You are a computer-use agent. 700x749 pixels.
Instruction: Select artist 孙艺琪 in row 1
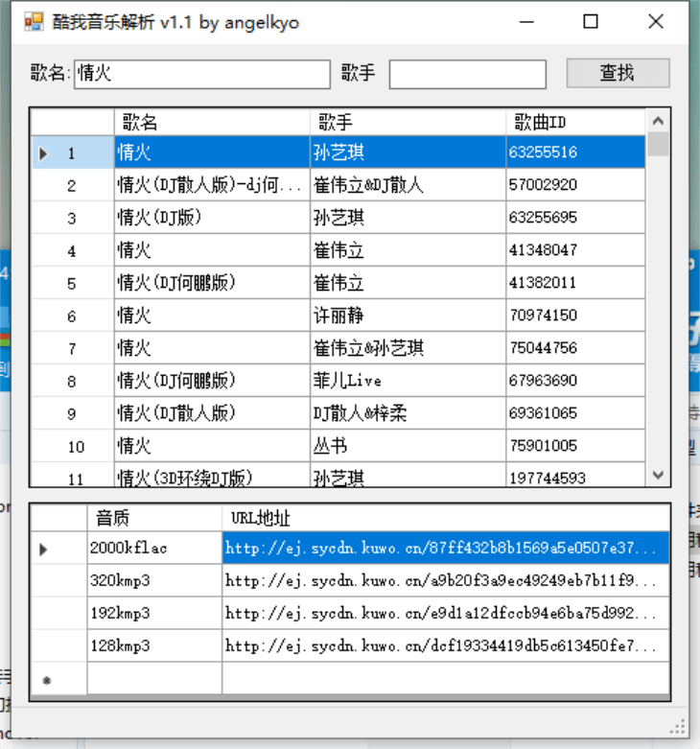coord(408,152)
